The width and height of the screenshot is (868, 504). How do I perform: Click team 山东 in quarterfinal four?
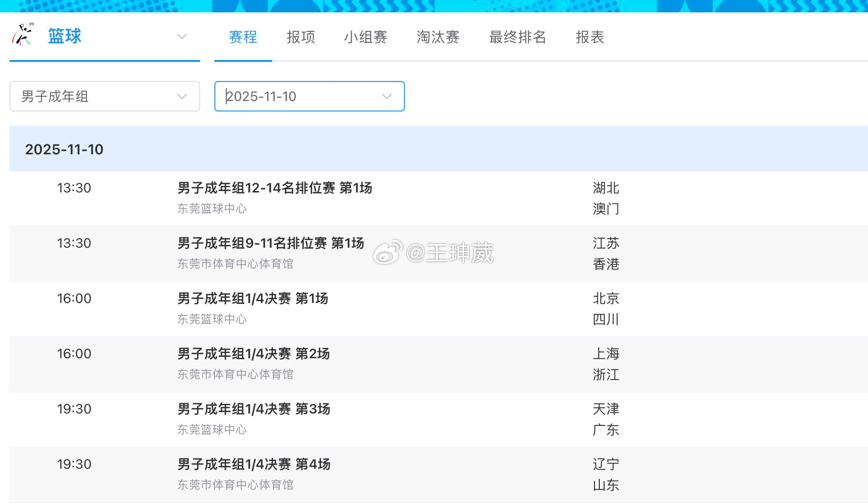606,485
